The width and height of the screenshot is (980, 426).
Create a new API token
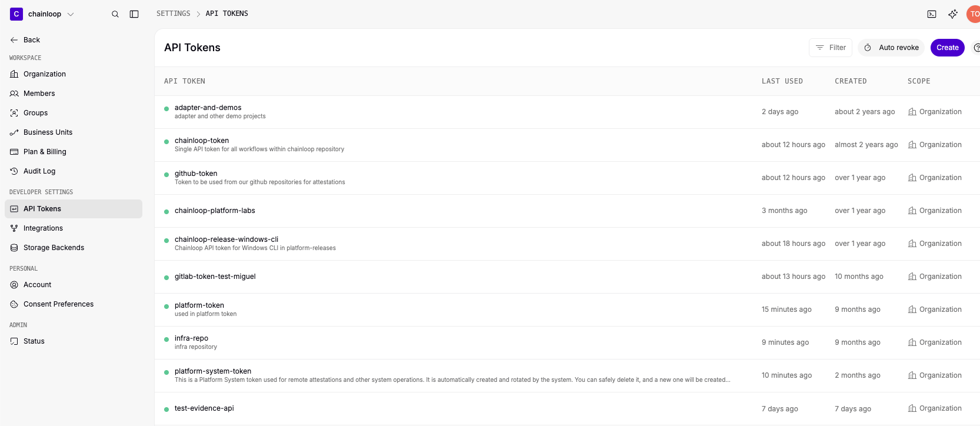point(948,48)
